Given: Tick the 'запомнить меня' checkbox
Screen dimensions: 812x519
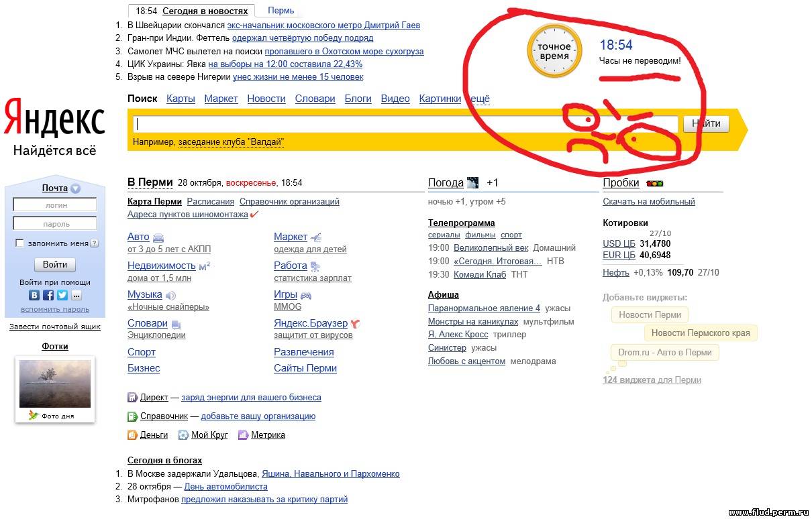Looking at the screenshot, I should coord(19,243).
